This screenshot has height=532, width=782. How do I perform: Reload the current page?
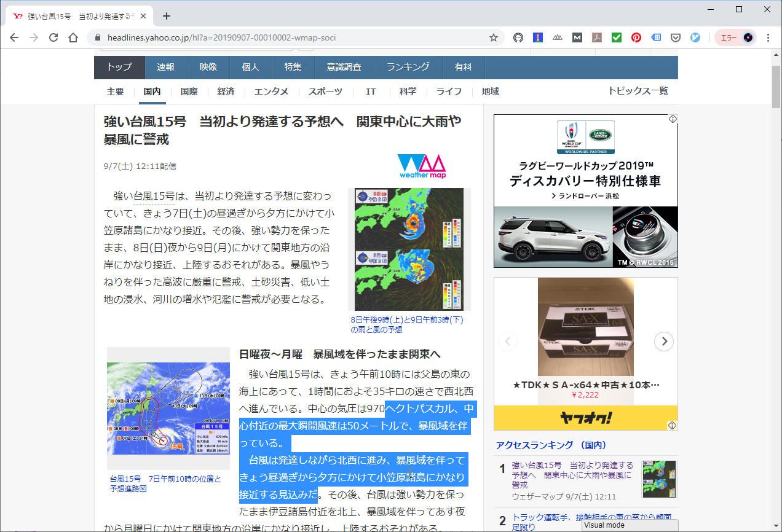click(x=53, y=37)
